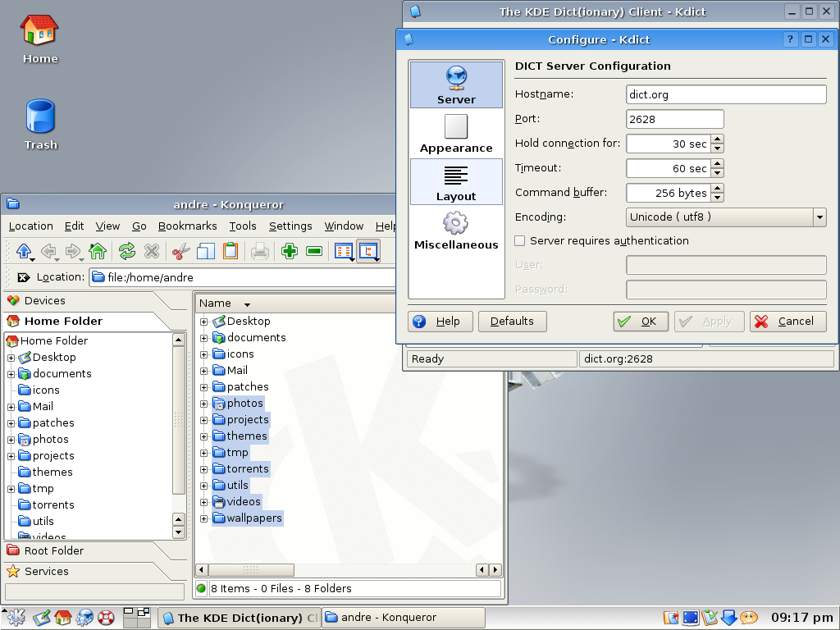Screen dimensions: 840x630
Task: Click the Cut scissors icon
Action: pyautogui.click(x=181, y=251)
